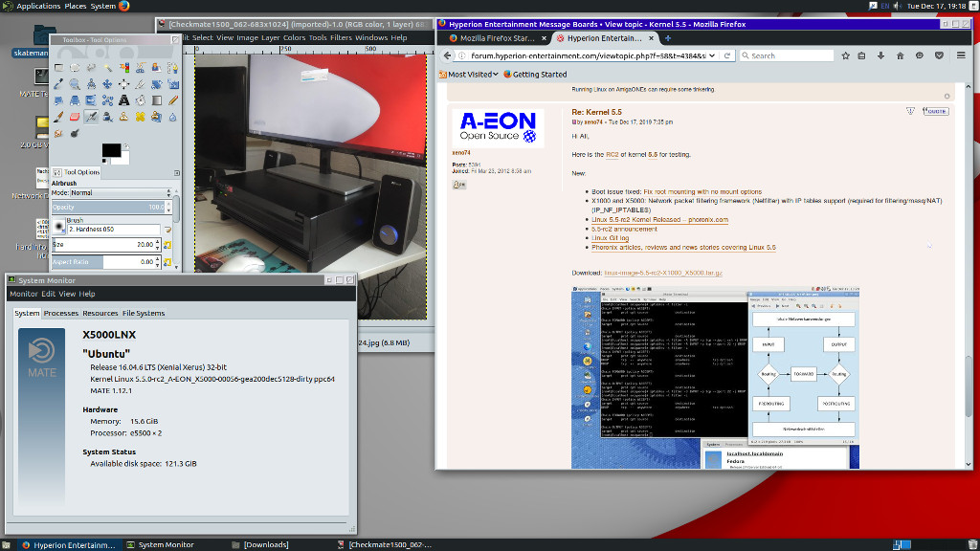The image size is (980, 551).
Task: Click the brush Size slider
Action: (107, 245)
